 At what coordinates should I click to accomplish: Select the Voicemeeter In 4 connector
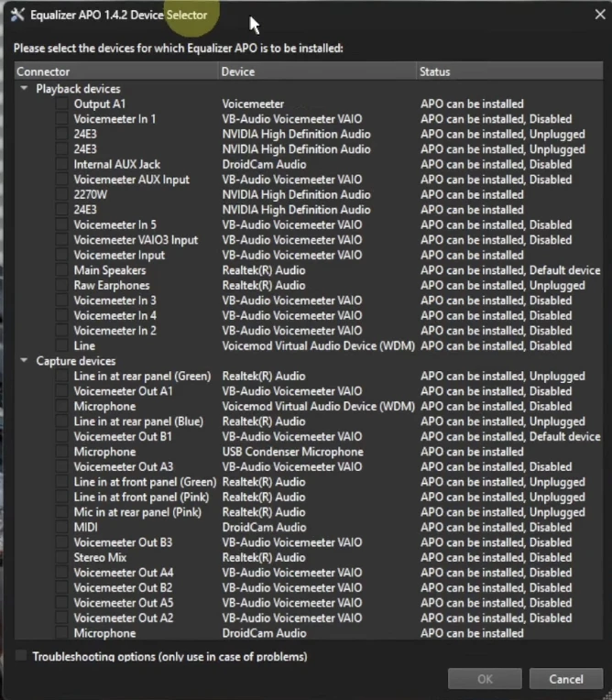(115, 315)
